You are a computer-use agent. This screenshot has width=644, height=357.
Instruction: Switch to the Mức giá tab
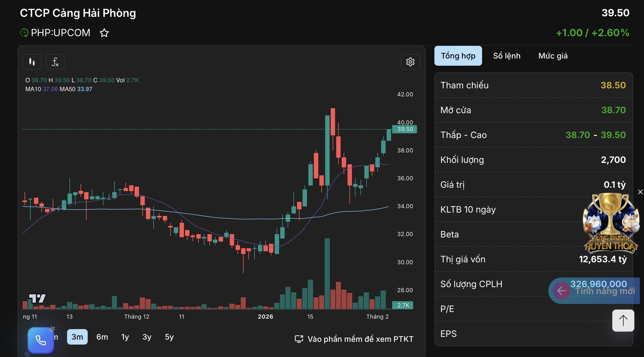553,56
